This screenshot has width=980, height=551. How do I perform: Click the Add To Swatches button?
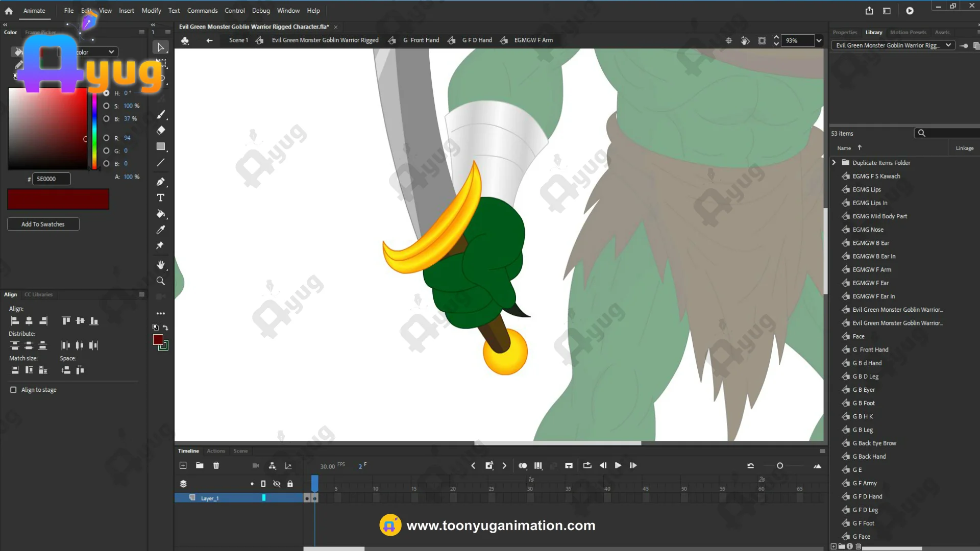point(43,224)
